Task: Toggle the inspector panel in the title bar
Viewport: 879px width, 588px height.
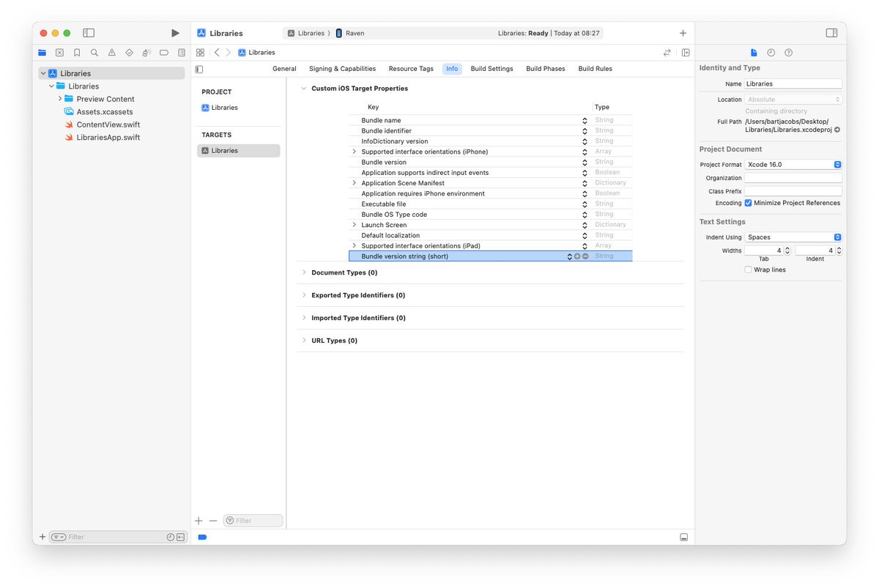Action: click(x=831, y=33)
